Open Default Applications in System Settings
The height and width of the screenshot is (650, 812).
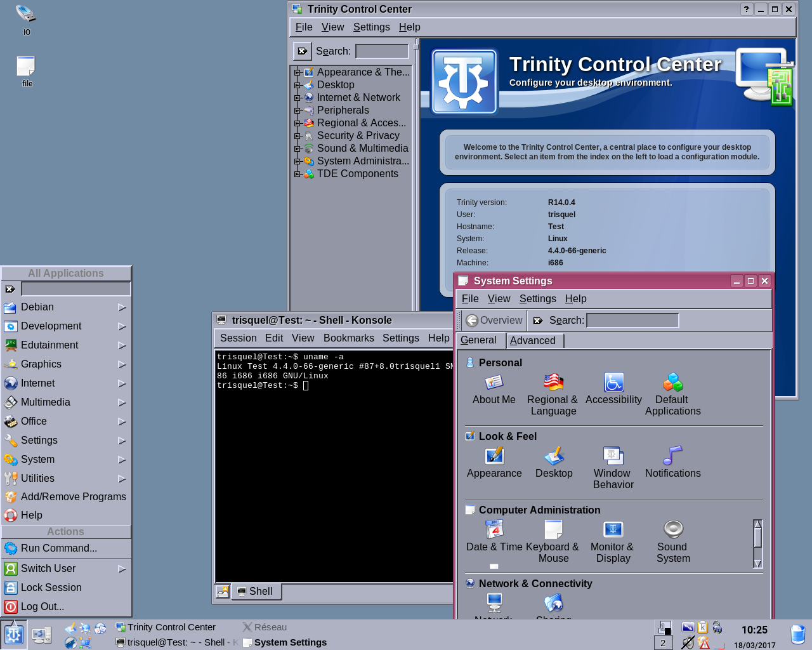[672, 395]
